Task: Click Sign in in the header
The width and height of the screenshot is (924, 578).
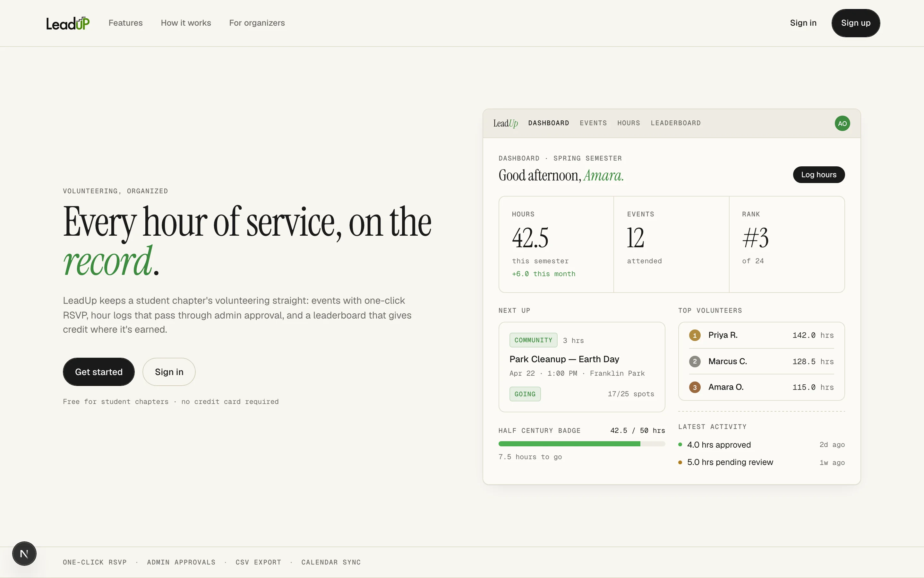Action: click(803, 23)
